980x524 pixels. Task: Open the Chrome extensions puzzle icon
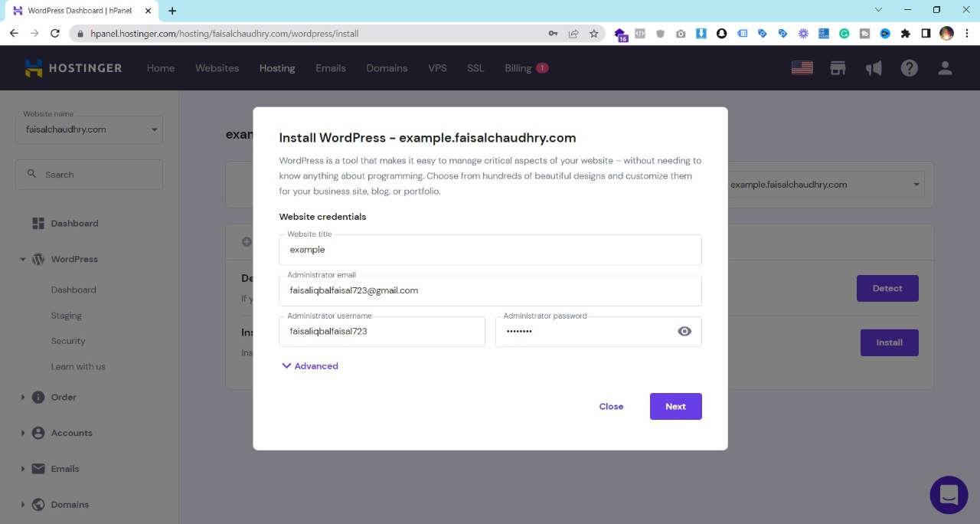coord(906,34)
